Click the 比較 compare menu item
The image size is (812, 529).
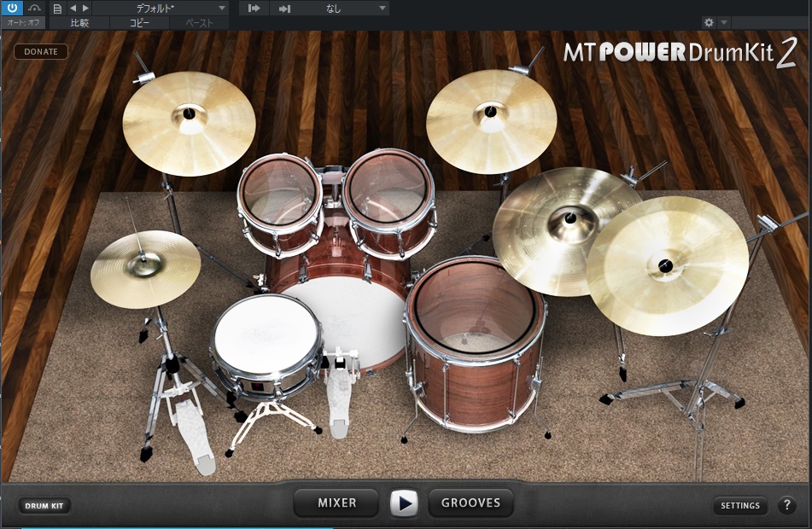[x=79, y=23]
